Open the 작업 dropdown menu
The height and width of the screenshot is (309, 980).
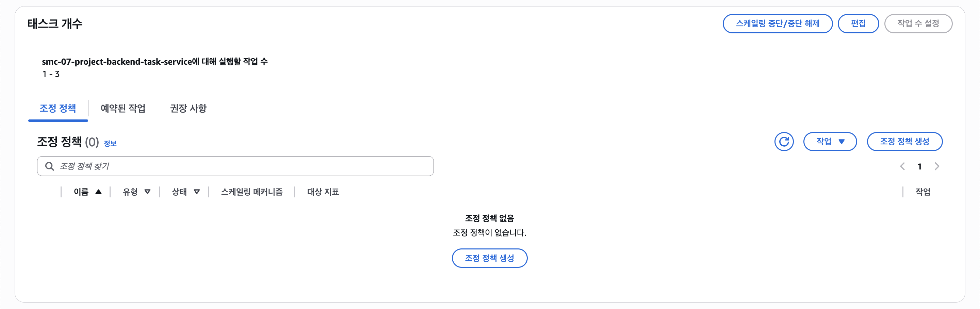click(x=830, y=142)
